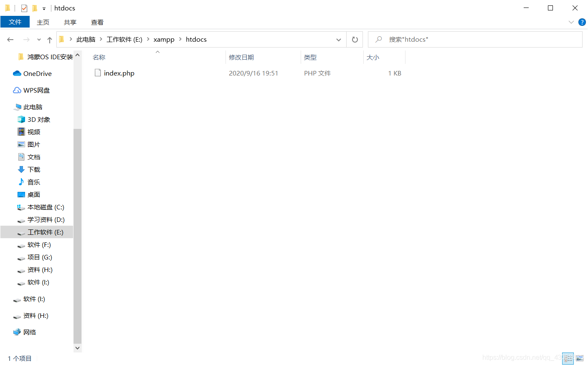The image size is (588, 365).
Task: Click the OneDrive cloud icon
Action: (17, 73)
